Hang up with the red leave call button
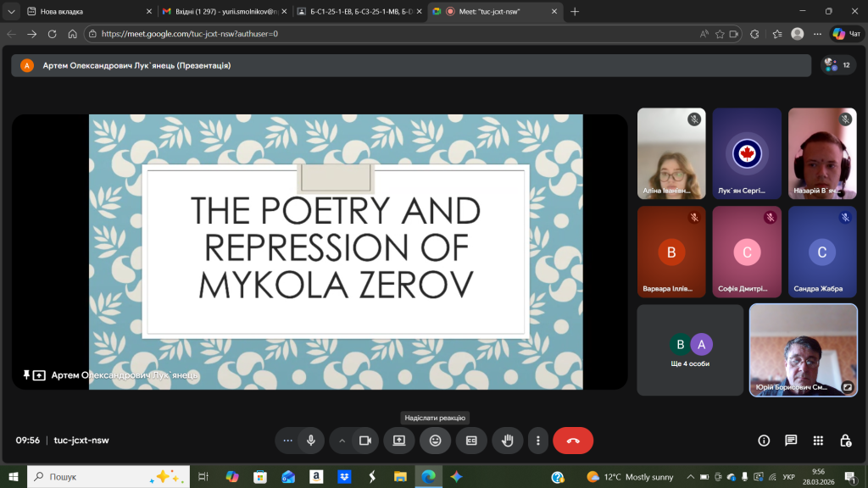The width and height of the screenshot is (868, 488). click(x=573, y=441)
